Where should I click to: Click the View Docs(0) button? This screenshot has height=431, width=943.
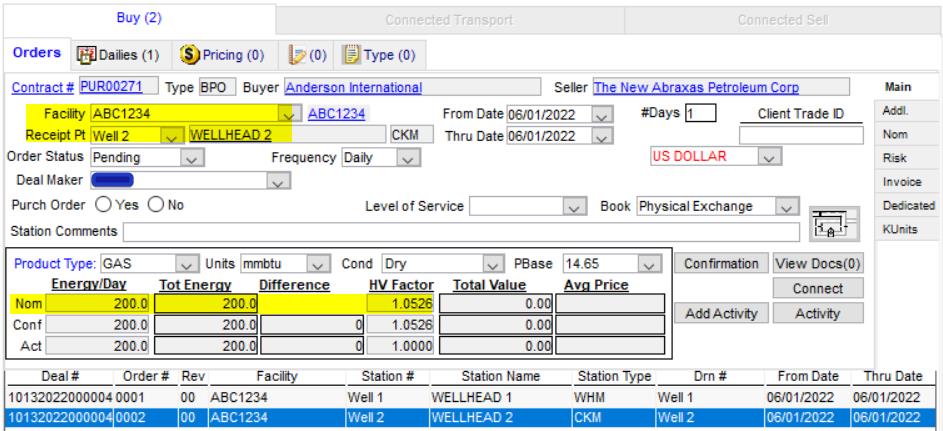(818, 264)
